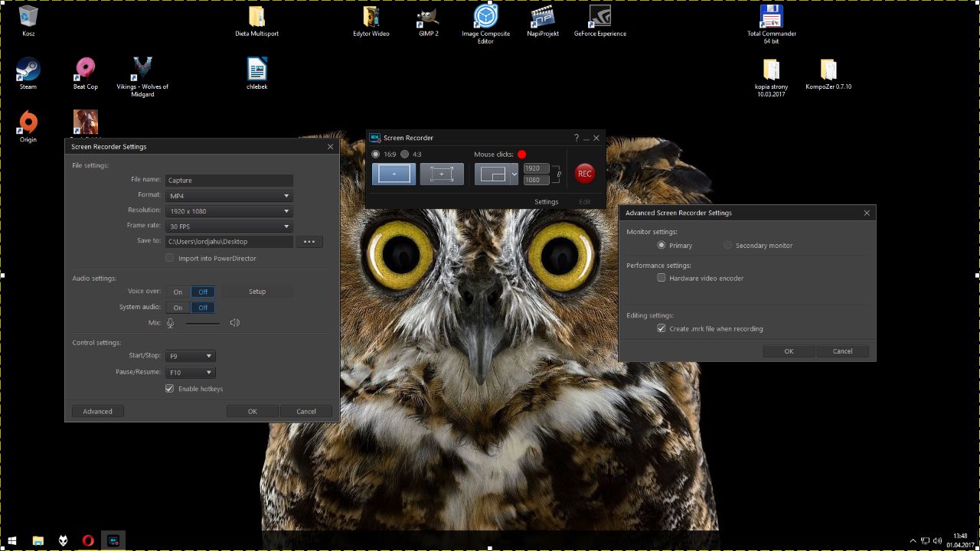980x551 pixels.
Task: Adjust the Mic volume slider
Action: tap(202, 323)
